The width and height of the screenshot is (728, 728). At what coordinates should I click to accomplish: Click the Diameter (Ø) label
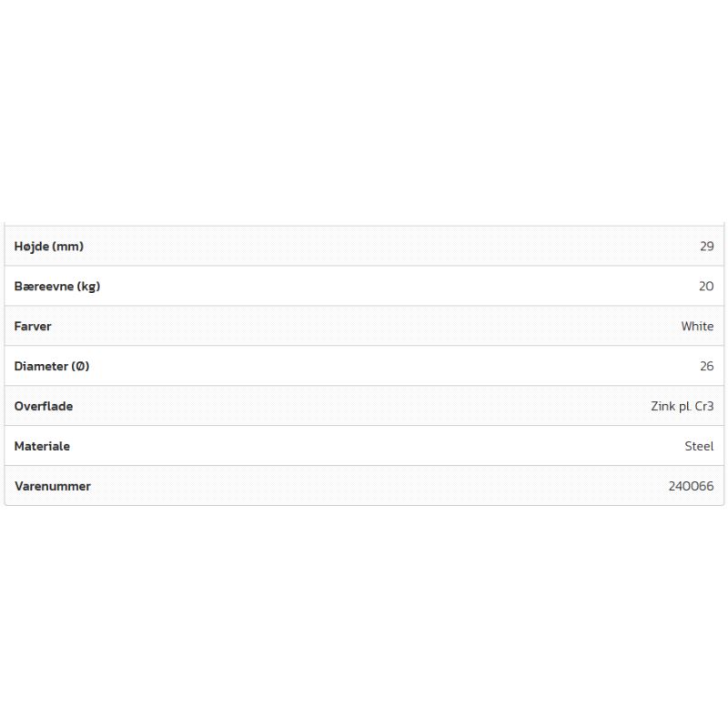(x=52, y=367)
